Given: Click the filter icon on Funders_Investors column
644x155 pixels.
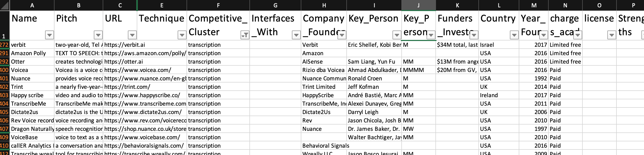Looking at the screenshot, I should coord(474,34).
